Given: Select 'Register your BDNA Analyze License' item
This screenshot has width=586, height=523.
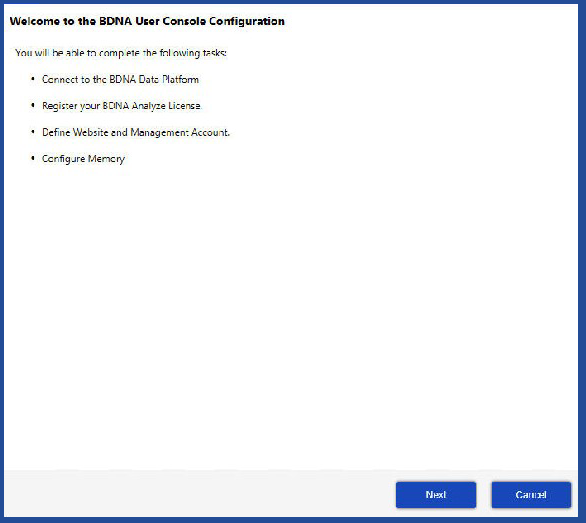Looking at the screenshot, I should coord(121,106).
